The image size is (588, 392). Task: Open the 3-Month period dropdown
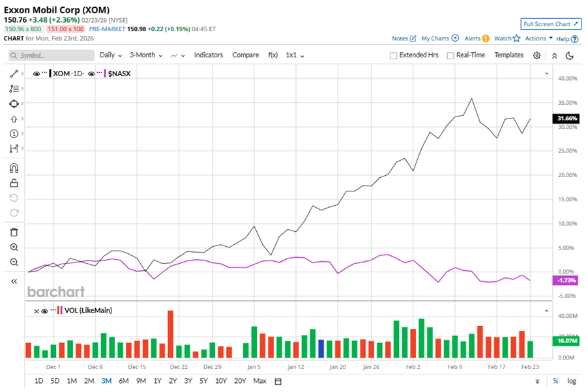[146, 55]
